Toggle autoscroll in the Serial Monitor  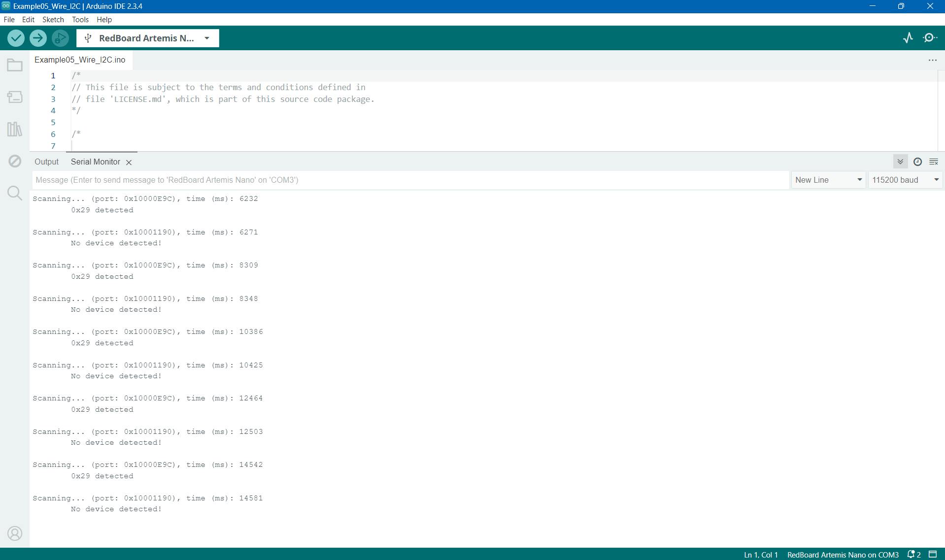point(900,162)
